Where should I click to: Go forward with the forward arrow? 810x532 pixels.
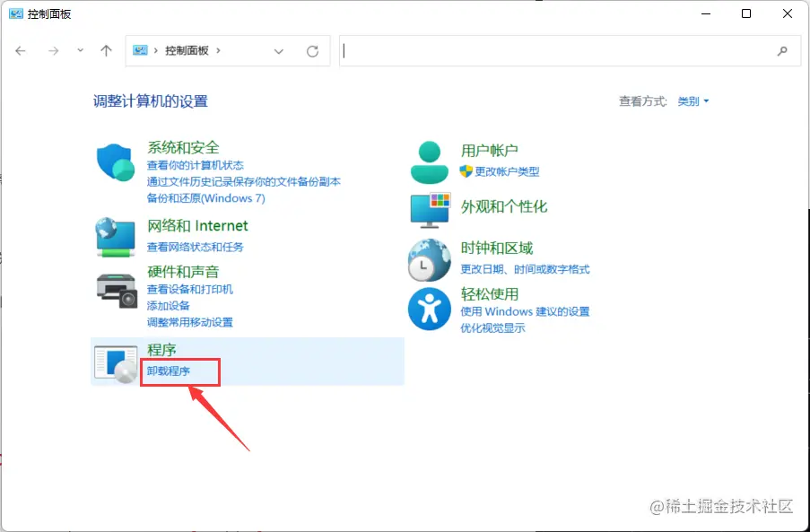point(53,50)
